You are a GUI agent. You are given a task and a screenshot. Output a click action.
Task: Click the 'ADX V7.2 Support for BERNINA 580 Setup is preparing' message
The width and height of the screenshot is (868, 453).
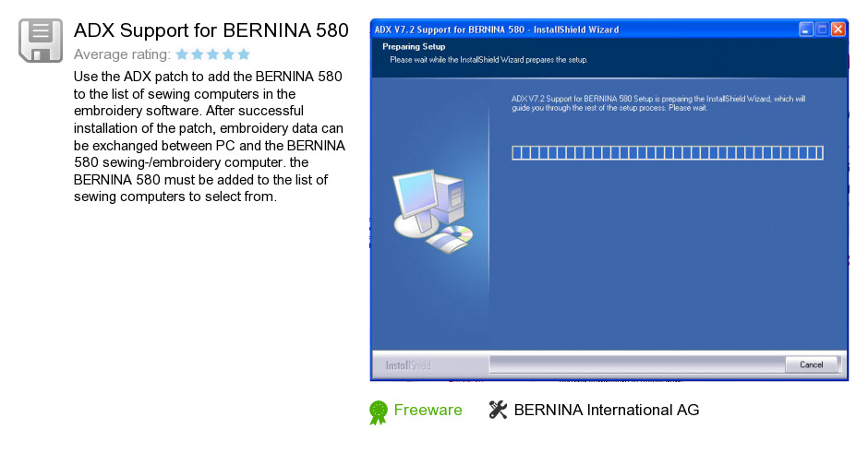coord(658,103)
